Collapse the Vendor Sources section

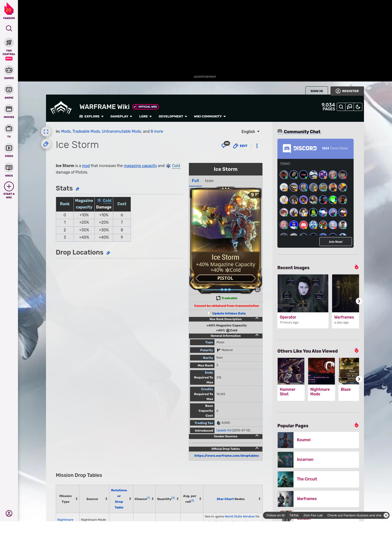[257, 436]
